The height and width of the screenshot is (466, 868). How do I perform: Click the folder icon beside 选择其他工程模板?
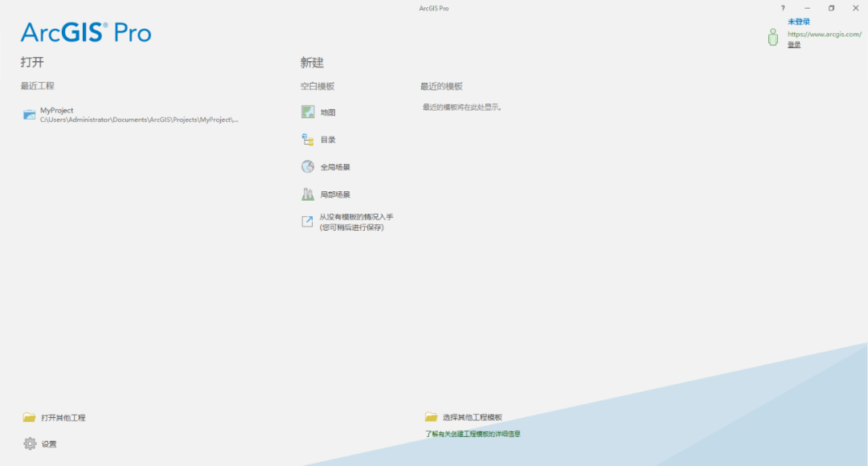coord(431,416)
